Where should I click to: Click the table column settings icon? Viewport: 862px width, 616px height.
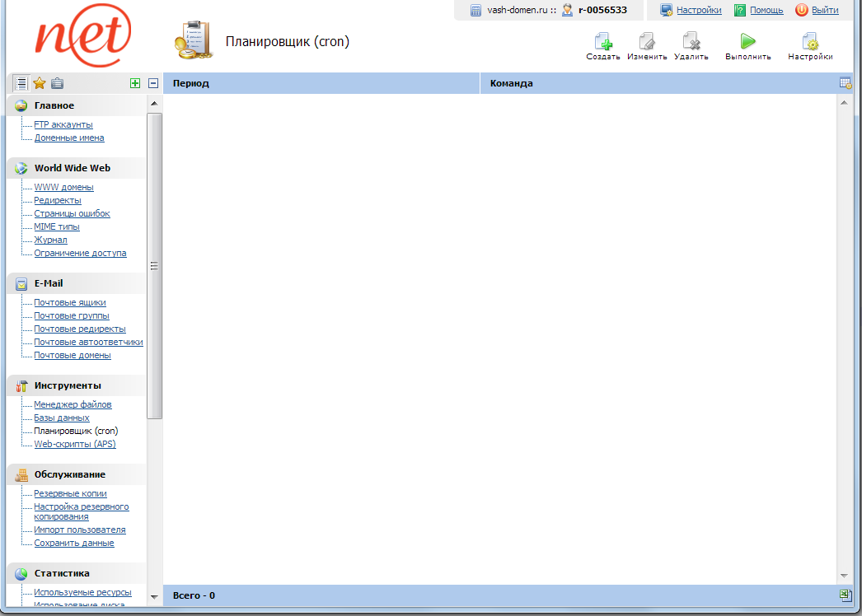pyautogui.click(x=845, y=83)
